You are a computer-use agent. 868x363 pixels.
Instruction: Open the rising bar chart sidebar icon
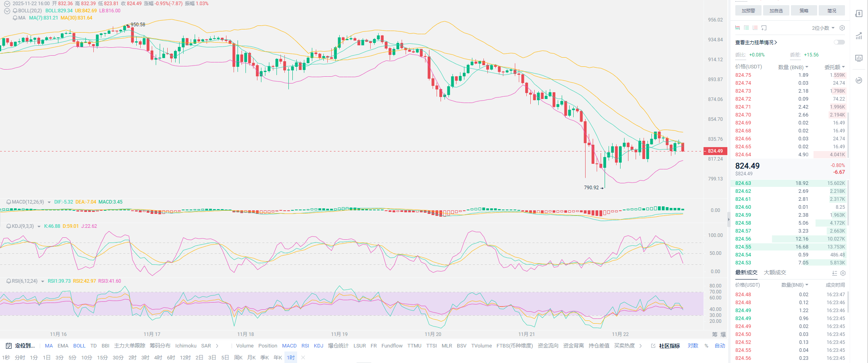[x=858, y=36]
